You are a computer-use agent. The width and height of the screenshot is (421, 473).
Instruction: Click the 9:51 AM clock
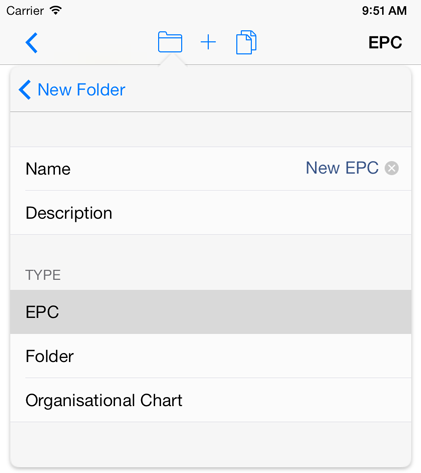pyautogui.click(x=384, y=11)
